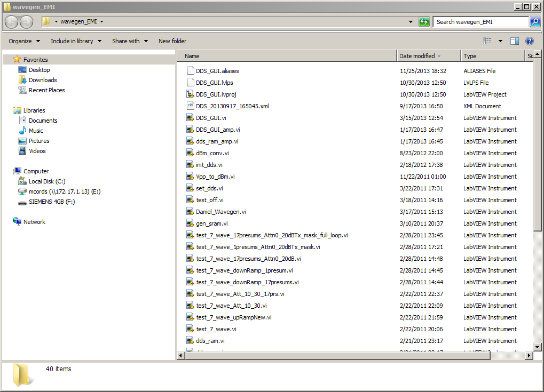
Task: Click the New folder button
Action: point(172,41)
